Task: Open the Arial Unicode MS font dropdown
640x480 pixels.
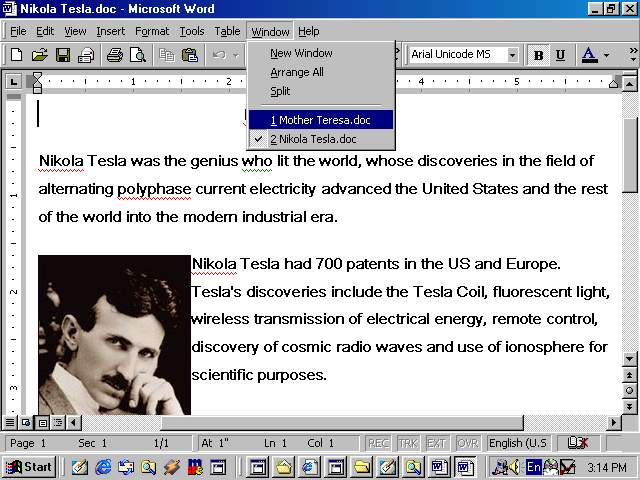Action: click(x=512, y=54)
